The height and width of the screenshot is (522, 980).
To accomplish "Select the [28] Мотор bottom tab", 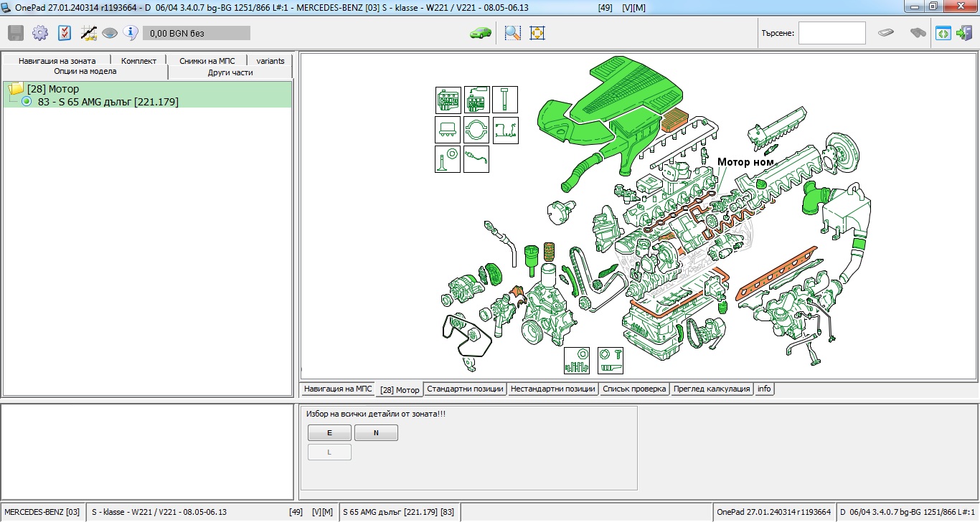I will pos(400,390).
